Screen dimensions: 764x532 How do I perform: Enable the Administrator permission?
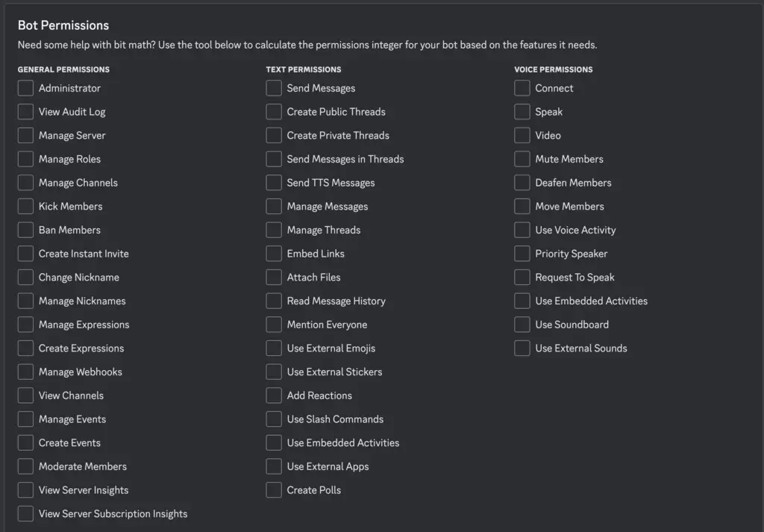coord(25,88)
